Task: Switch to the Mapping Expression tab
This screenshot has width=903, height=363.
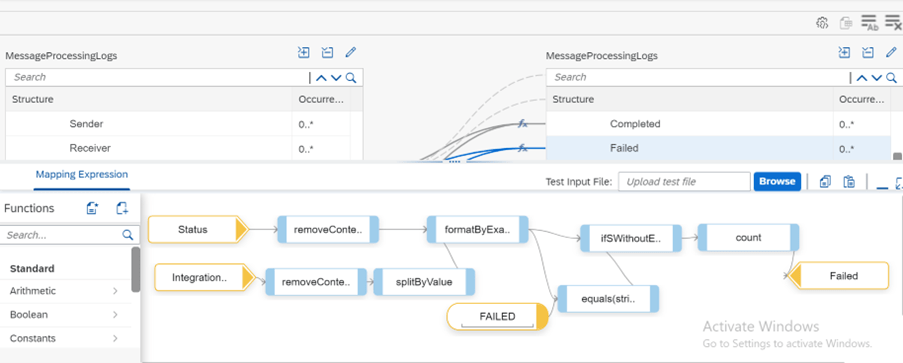Action: pos(82,175)
